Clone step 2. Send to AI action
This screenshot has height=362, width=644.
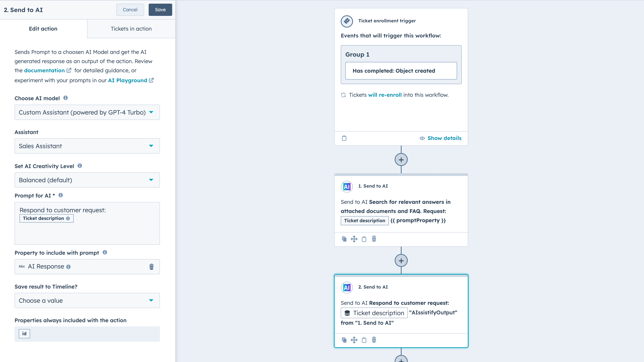(344, 340)
